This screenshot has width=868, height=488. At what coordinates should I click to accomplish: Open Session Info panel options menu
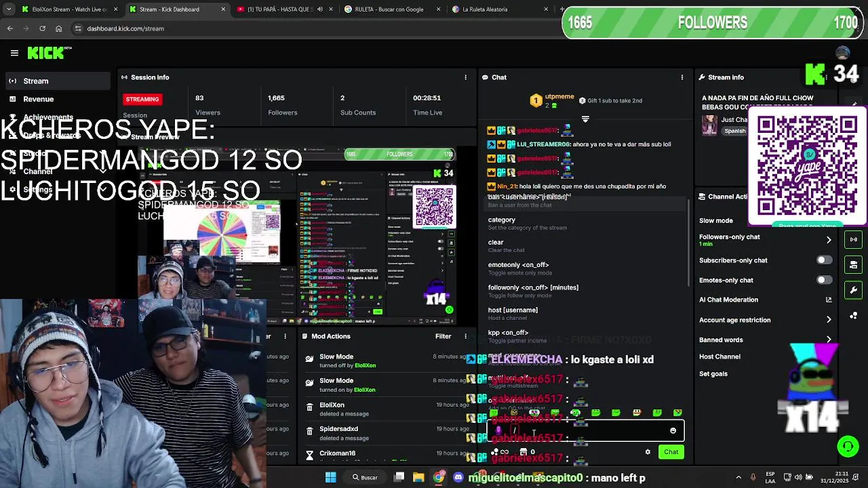tap(465, 77)
